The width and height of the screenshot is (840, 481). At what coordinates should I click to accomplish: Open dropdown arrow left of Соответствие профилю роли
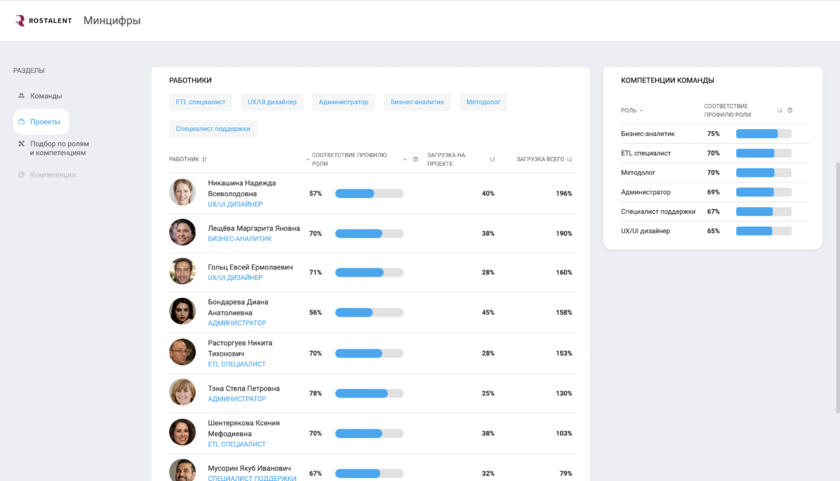click(x=308, y=159)
